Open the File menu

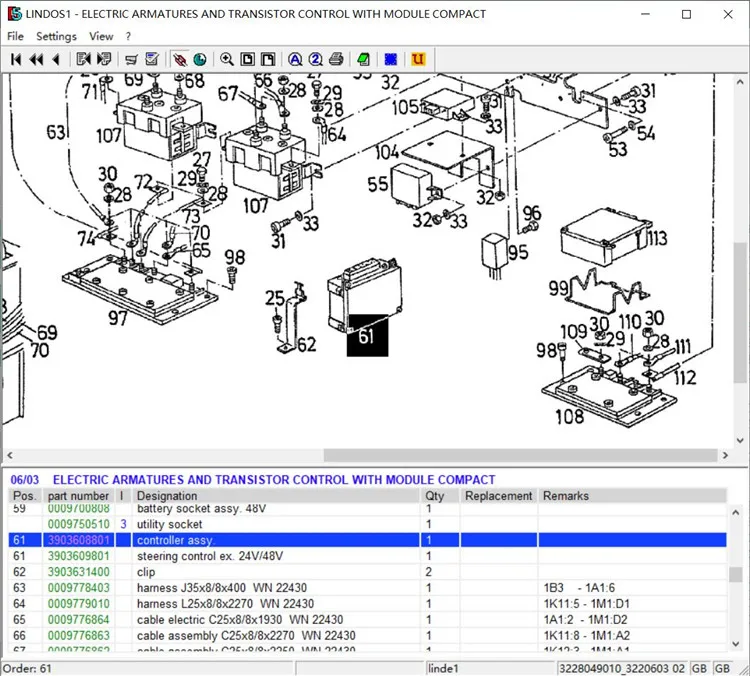(15, 36)
